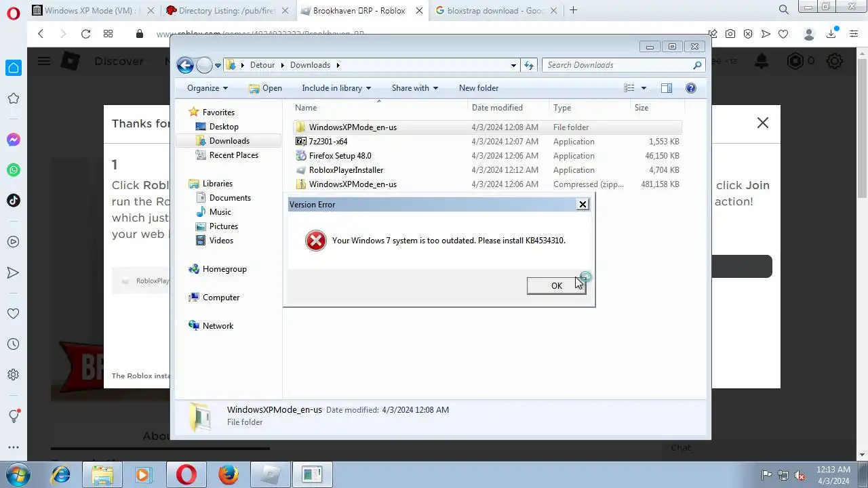868x488 pixels.
Task: Open the Organize menu
Action: pos(208,88)
